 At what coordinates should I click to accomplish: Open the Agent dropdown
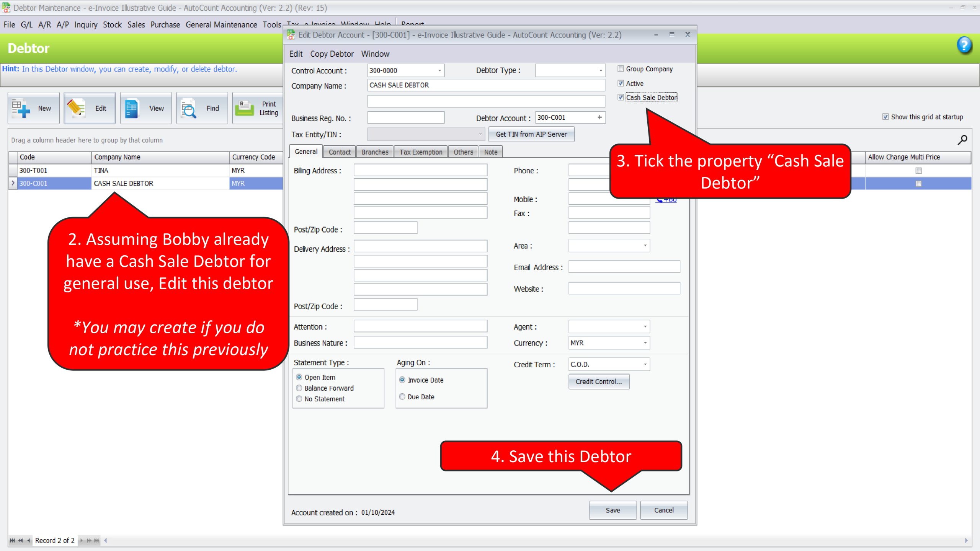(x=645, y=327)
